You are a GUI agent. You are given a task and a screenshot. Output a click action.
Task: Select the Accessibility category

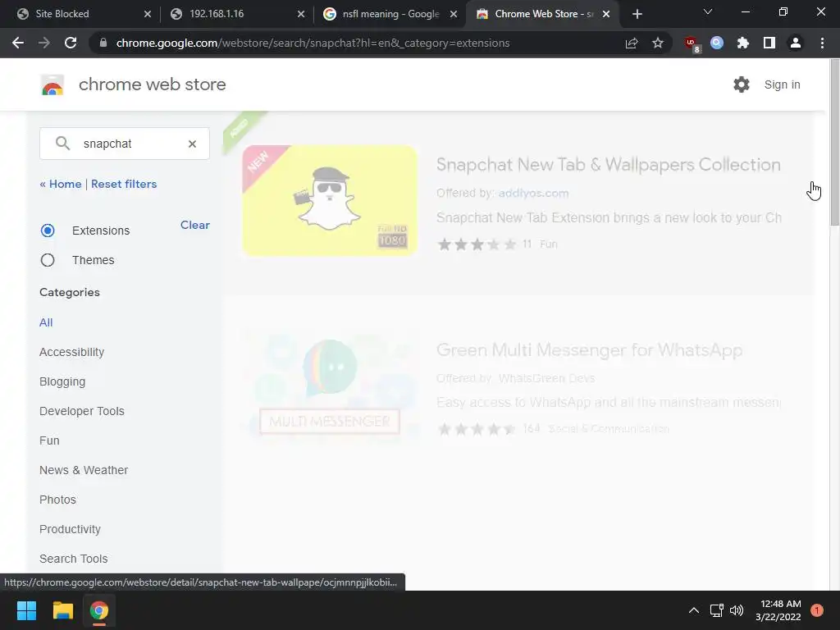72,352
